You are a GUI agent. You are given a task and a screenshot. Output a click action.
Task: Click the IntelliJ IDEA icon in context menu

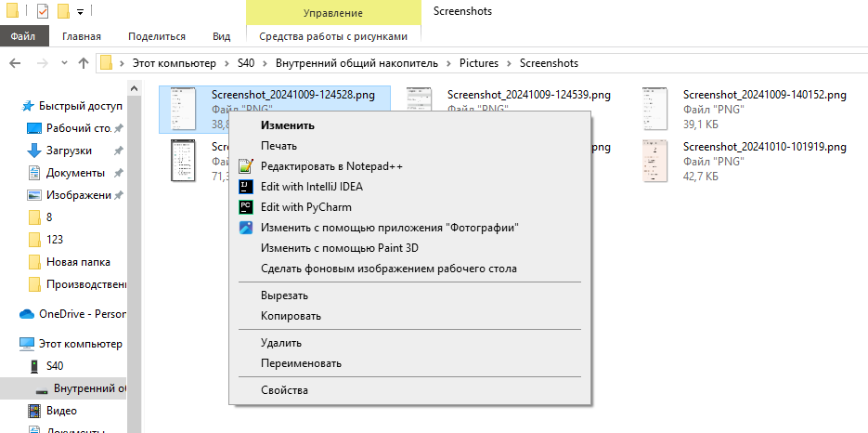pyautogui.click(x=246, y=187)
